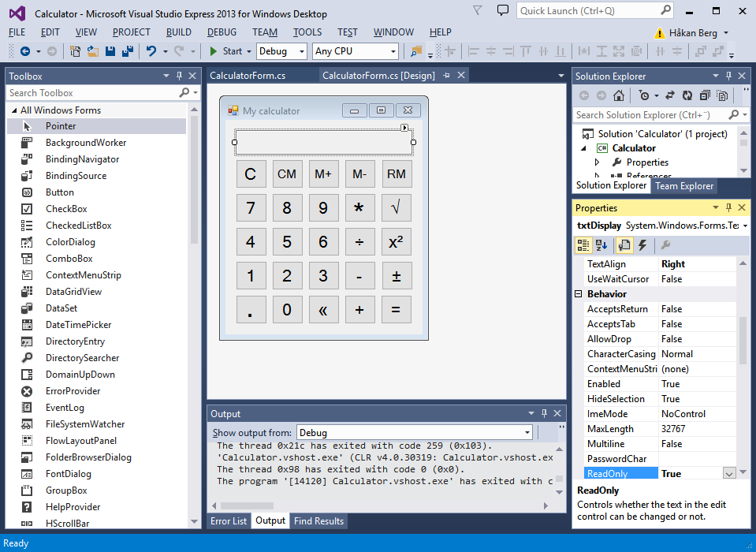Click the Save All toolbar icon

tap(127, 51)
